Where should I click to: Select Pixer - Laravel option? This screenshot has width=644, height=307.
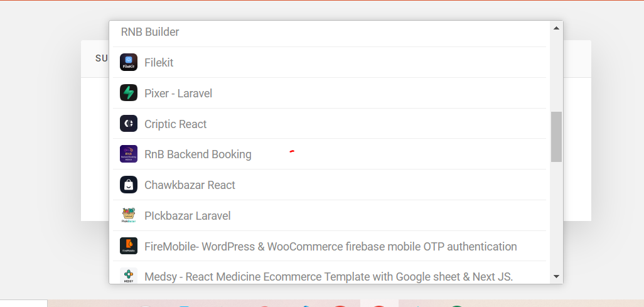coord(330,93)
